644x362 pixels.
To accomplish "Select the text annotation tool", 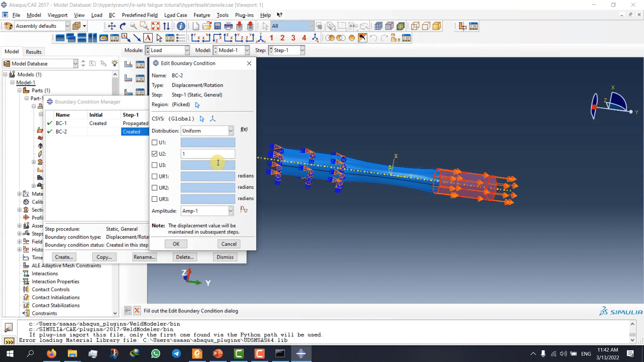I will coord(148,38).
